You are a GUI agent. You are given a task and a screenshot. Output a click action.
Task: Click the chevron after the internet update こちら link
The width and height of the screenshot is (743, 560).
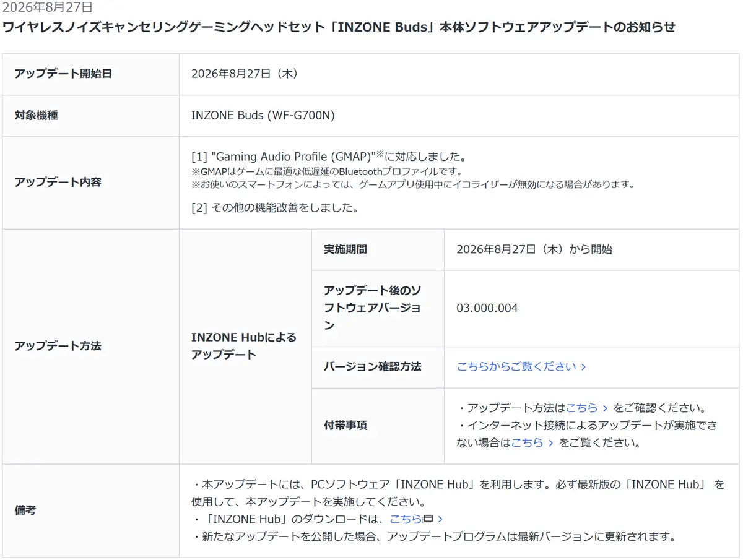550,443
